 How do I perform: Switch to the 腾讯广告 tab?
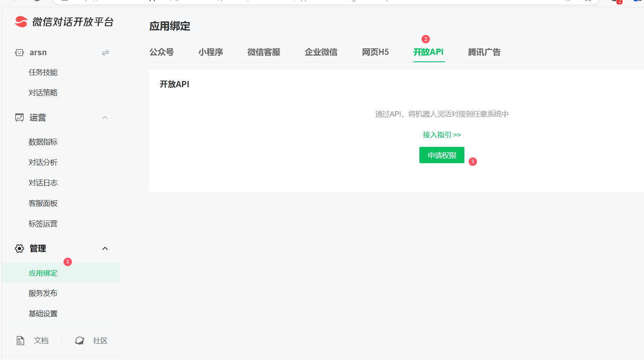484,52
